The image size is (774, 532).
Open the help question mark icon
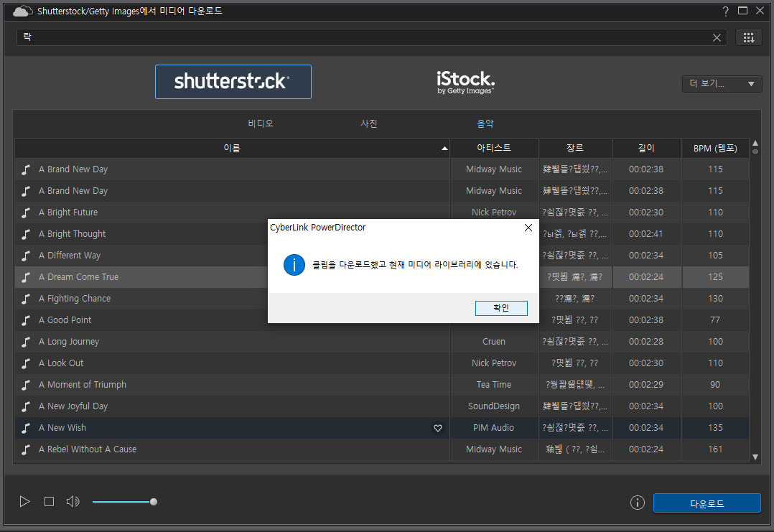(x=726, y=11)
